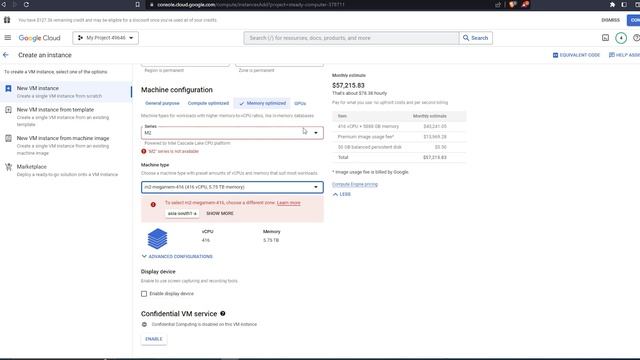This screenshot has height=360, width=640.
Task: Click the red error icon in zone warning
Action: point(153,204)
